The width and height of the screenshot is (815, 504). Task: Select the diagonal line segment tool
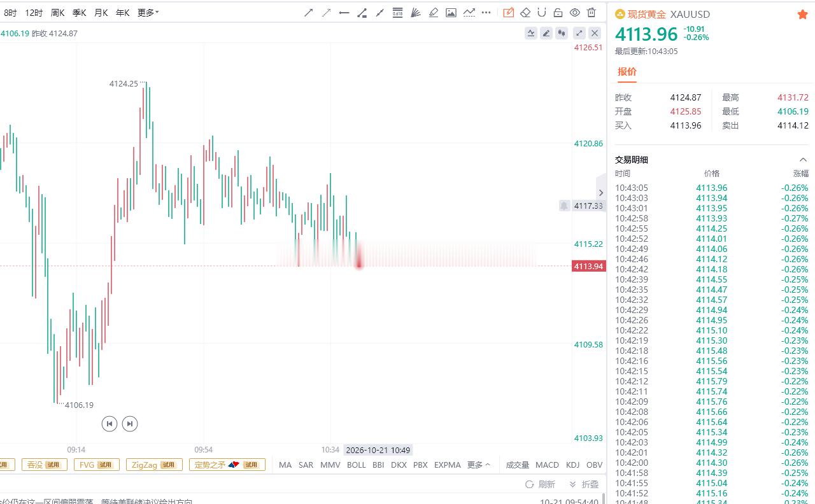coord(380,13)
